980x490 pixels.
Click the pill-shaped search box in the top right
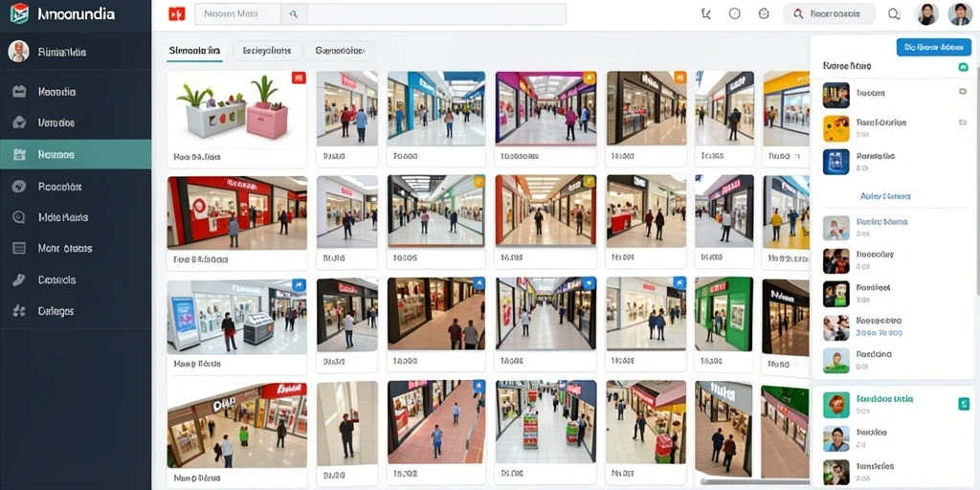[830, 13]
